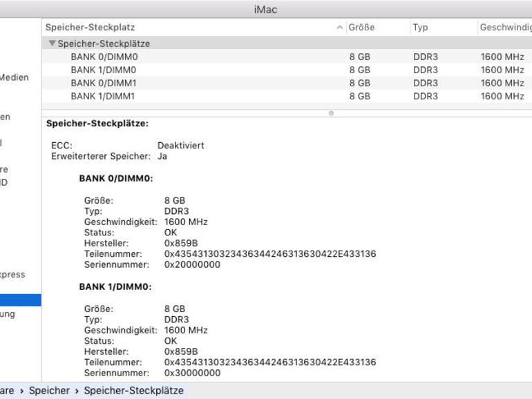The width and height of the screenshot is (532, 399).
Task: Select sidebar item ending in xpress
Action: (x=12, y=275)
